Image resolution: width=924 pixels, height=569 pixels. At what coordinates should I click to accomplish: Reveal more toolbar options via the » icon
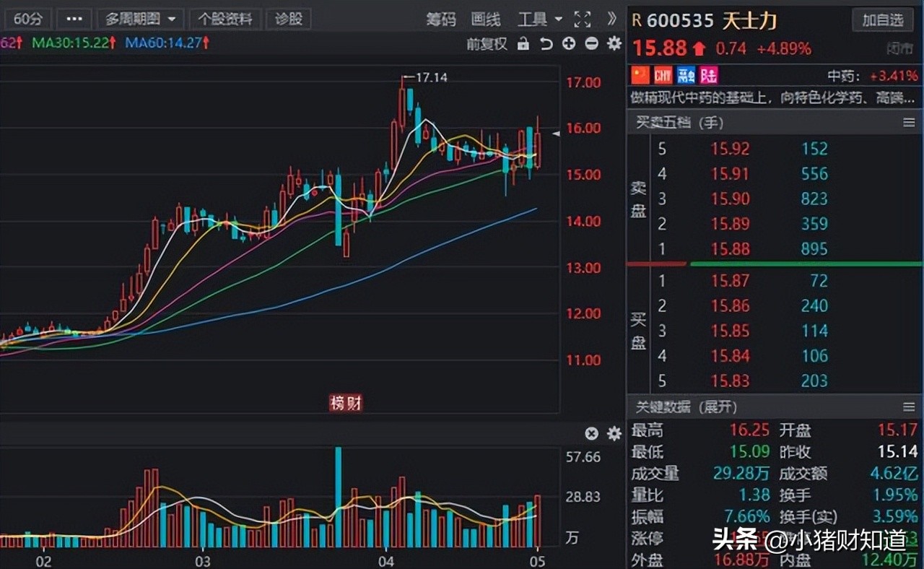coord(611,19)
